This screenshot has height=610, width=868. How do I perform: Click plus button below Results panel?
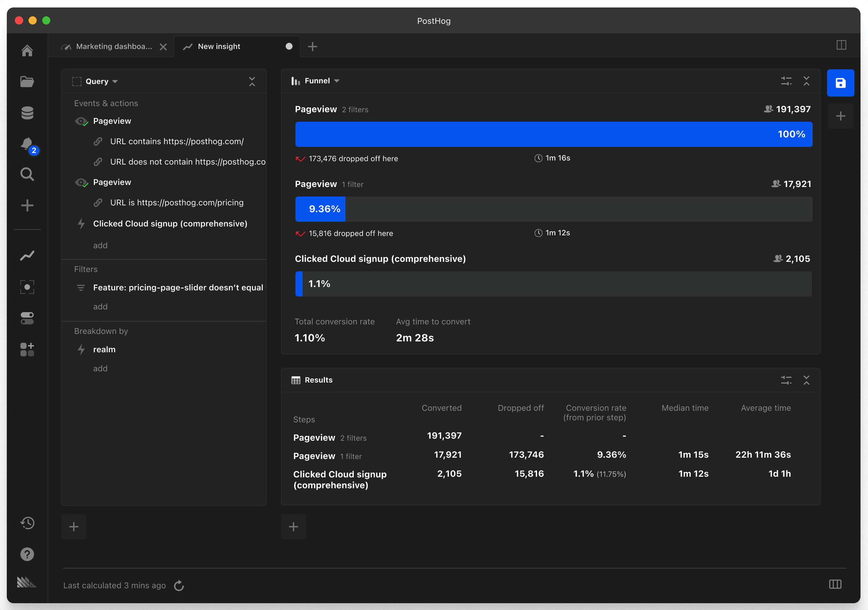click(x=294, y=526)
